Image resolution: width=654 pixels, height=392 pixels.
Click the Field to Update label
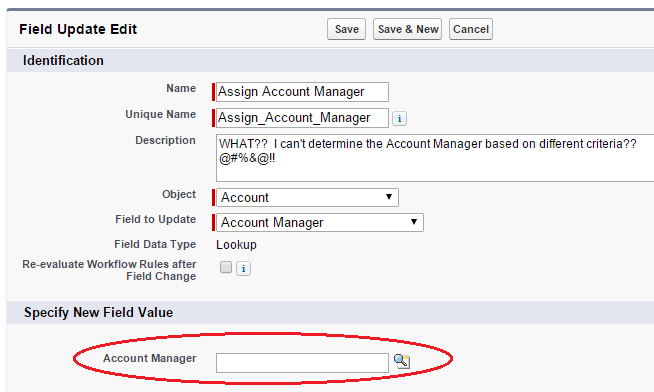pos(156,219)
